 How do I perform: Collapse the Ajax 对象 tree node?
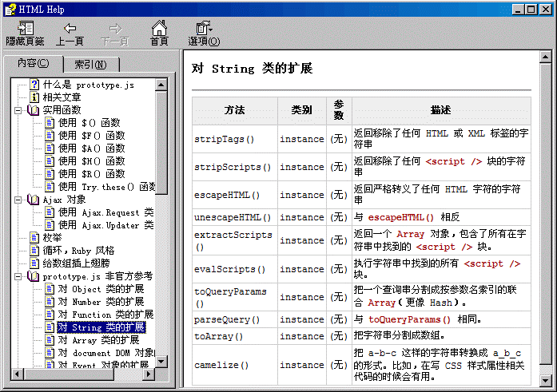[18, 200]
